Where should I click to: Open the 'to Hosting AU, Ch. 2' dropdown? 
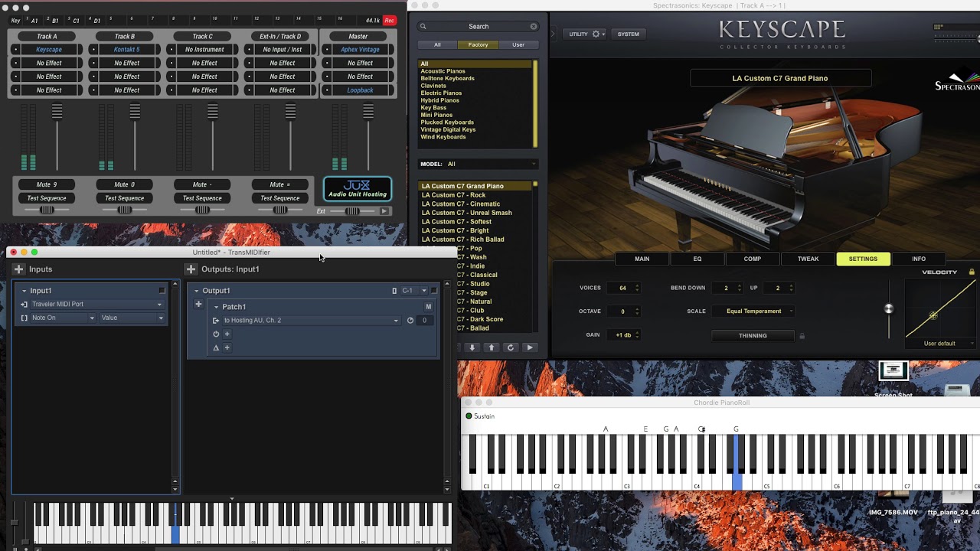pyautogui.click(x=311, y=321)
